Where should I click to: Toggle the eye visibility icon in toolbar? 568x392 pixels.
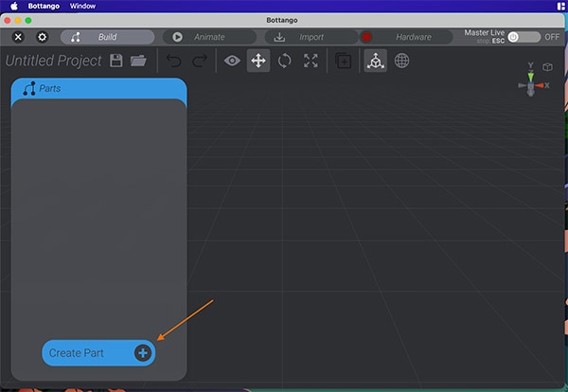pos(232,61)
